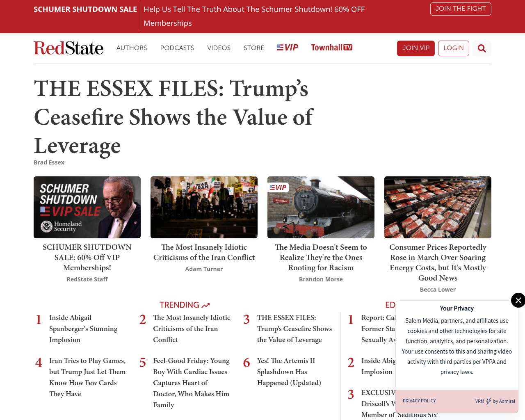Open 'The Media Doesn't Seem to Realize' headline

tap(321, 258)
